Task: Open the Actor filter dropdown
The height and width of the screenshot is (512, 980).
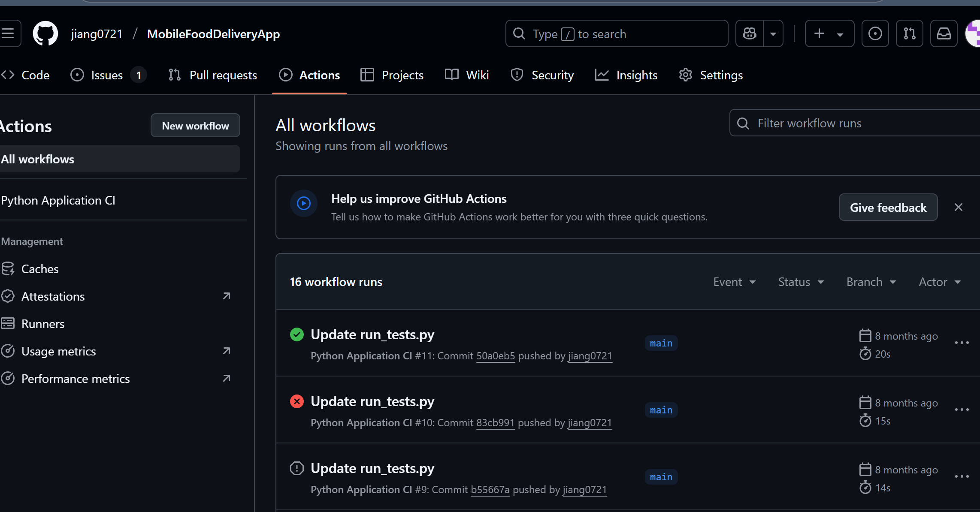Action: (x=940, y=282)
